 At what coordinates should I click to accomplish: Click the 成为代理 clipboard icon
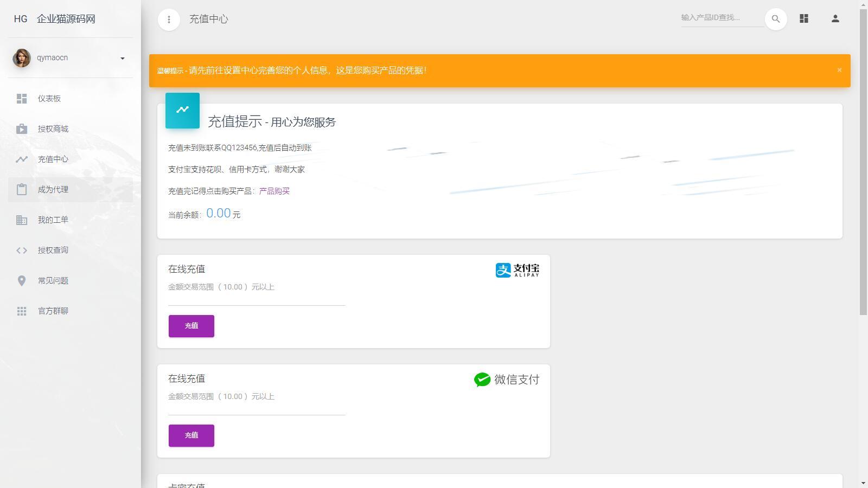pyautogui.click(x=22, y=190)
